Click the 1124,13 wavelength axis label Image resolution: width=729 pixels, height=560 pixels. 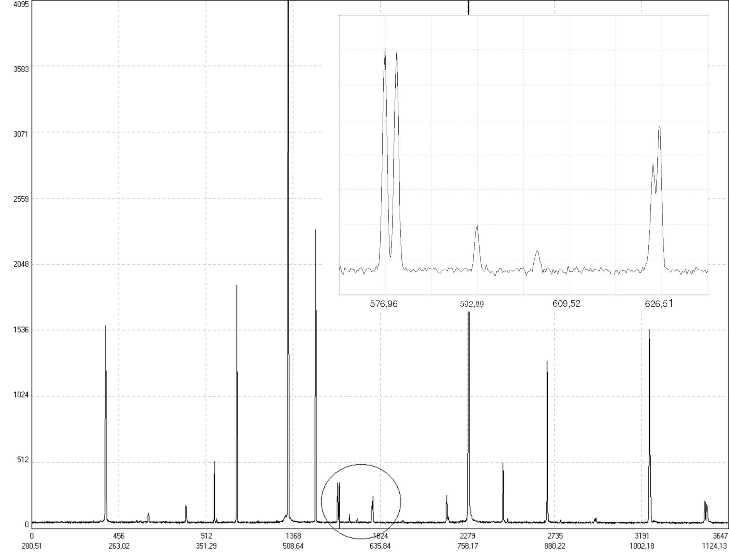tap(714, 546)
